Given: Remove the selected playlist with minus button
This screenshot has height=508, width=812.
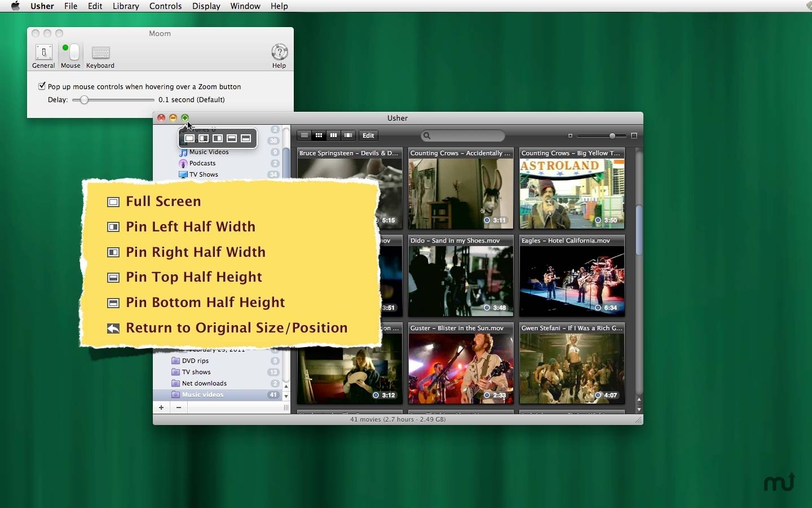Looking at the screenshot, I should [179, 408].
